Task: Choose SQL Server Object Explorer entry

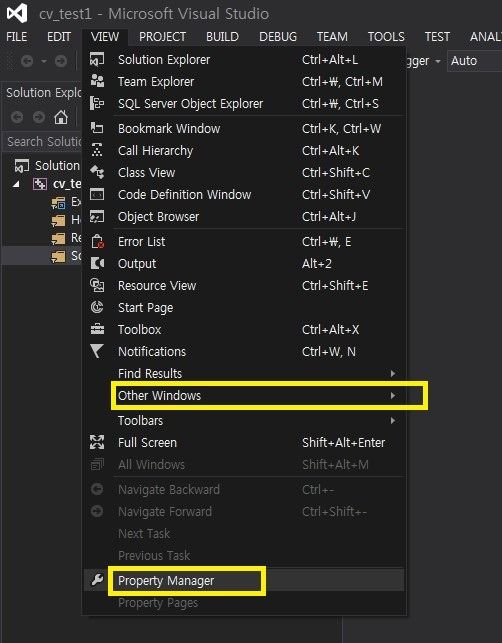Action: (x=244, y=103)
